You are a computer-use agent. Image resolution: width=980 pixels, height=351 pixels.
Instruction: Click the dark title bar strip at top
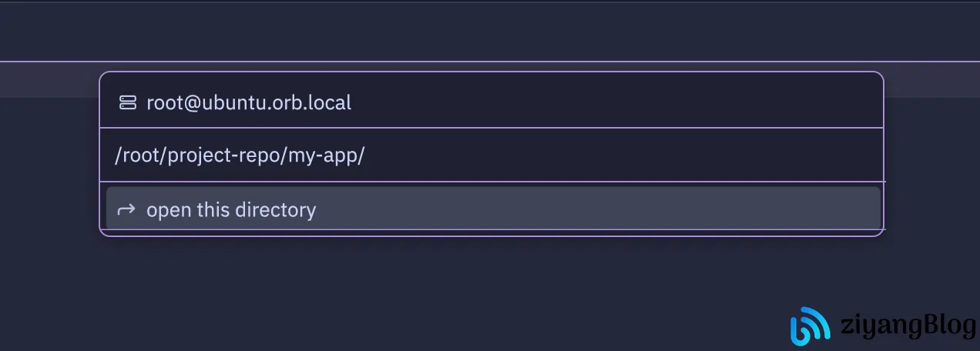(x=490, y=31)
